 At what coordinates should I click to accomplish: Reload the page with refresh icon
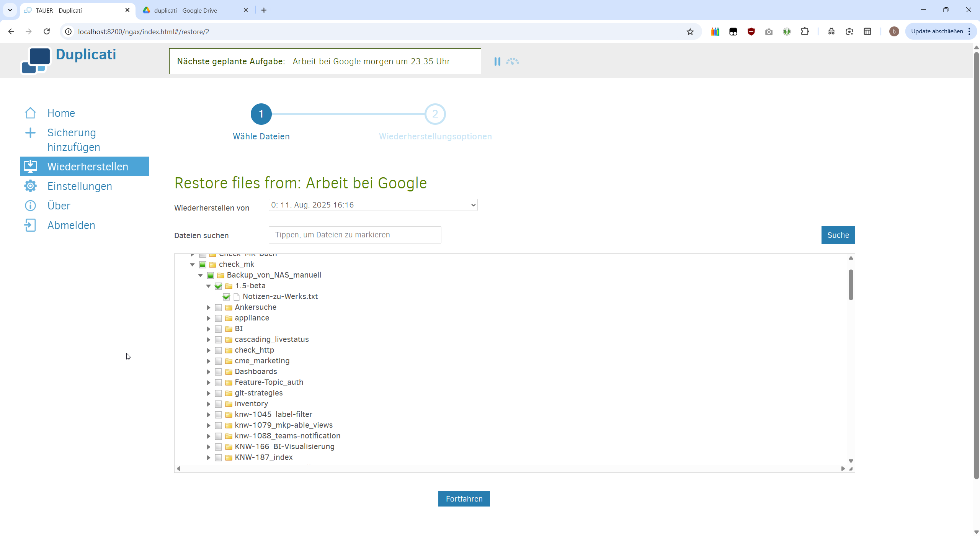[47, 31]
